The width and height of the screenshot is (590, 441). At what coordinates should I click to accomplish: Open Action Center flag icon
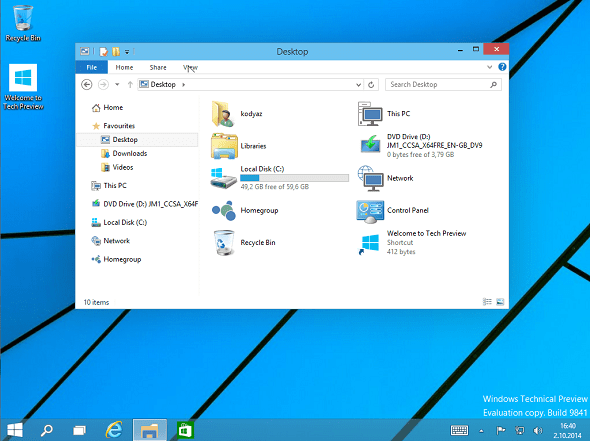500,430
